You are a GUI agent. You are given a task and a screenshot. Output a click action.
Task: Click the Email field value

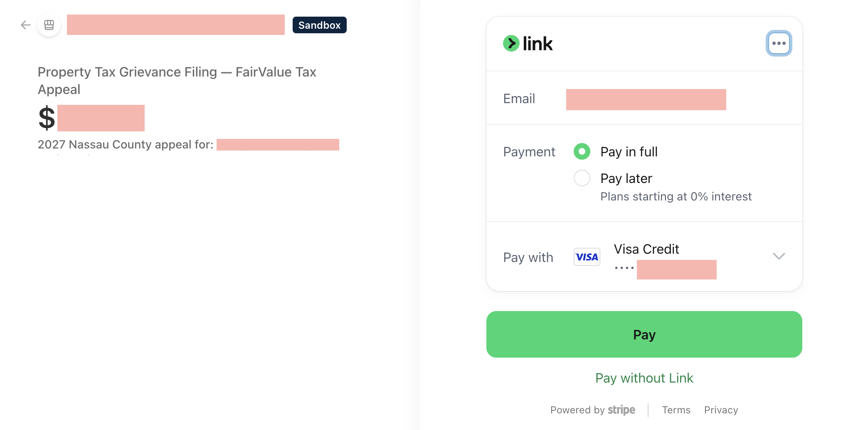click(646, 99)
